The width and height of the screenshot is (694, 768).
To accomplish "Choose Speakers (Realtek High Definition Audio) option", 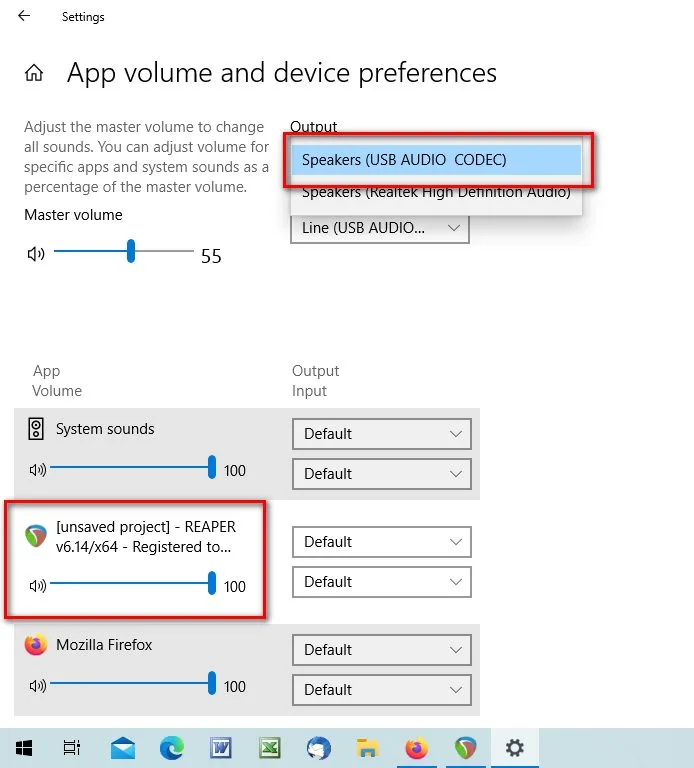I will [x=435, y=193].
